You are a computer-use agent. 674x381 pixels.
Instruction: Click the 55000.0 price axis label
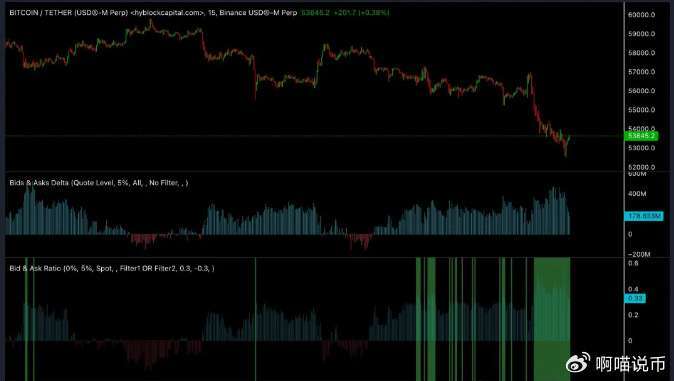coord(641,110)
